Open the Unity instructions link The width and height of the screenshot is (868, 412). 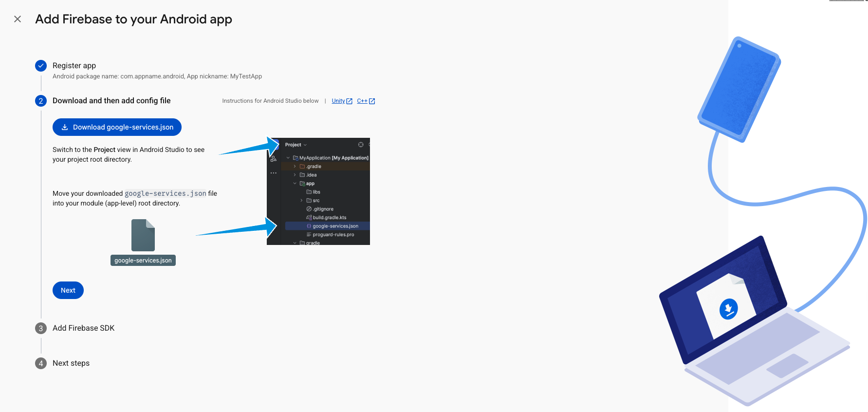pyautogui.click(x=338, y=101)
